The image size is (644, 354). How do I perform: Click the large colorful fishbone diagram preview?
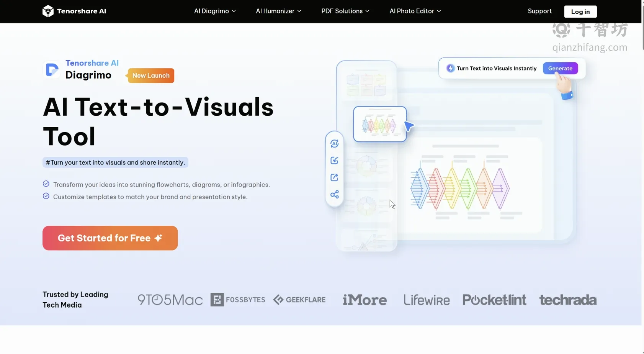tap(460, 188)
